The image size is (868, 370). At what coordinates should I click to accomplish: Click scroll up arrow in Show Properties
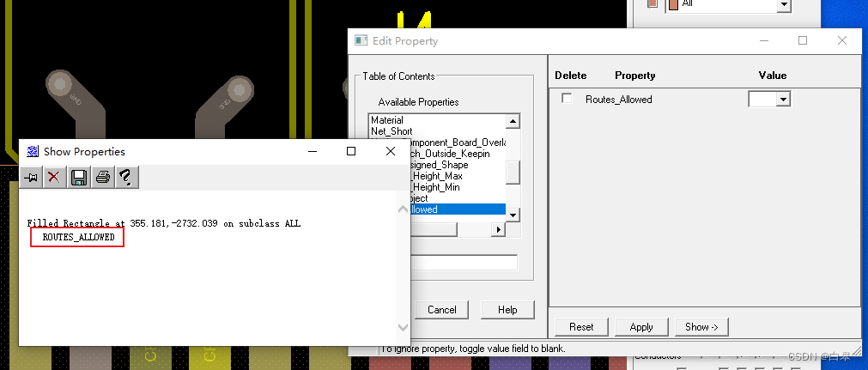point(403,209)
